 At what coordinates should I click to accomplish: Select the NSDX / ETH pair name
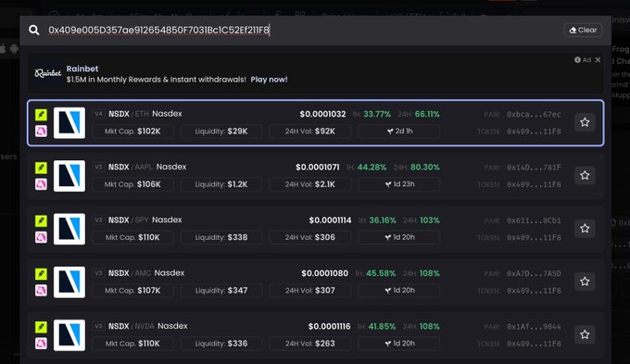click(x=129, y=114)
